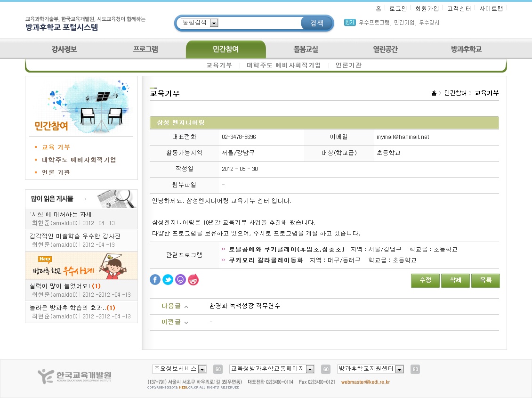Select 대학주도 예비사회적기업 submenu item

pos(283,65)
